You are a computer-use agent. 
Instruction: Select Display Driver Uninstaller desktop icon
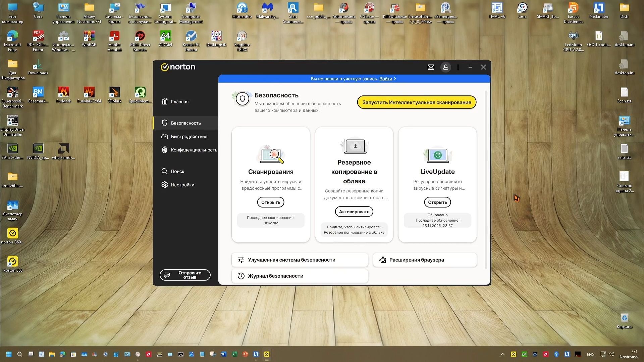click(x=13, y=126)
